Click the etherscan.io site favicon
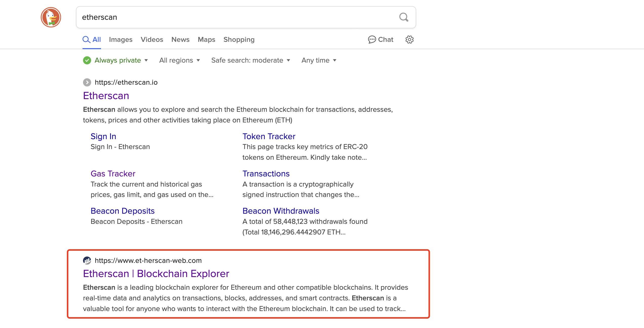 (x=87, y=82)
